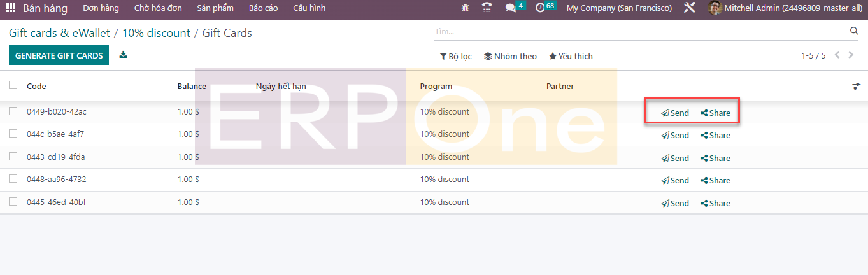This screenshot has height=275, width=868.
Task: Click the phone VoIP icon
Action: (x=487, y=8)
